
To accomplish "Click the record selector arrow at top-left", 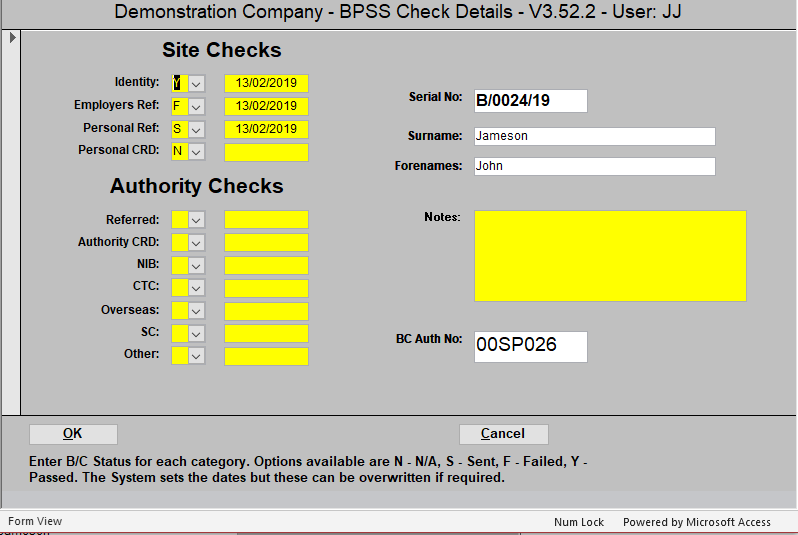I will (x=12, y=38).
